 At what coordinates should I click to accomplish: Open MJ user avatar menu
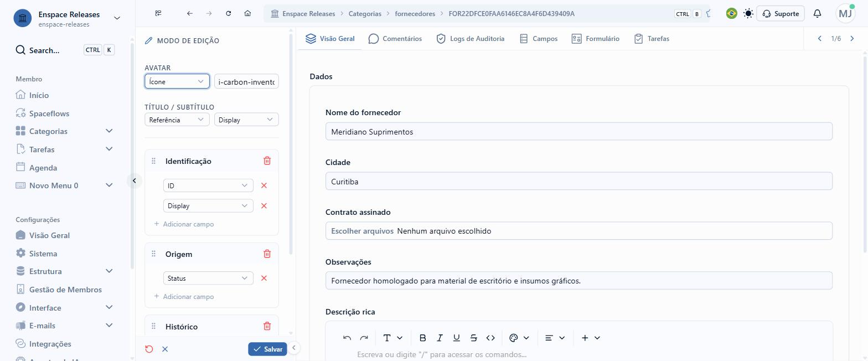point(845,13)
